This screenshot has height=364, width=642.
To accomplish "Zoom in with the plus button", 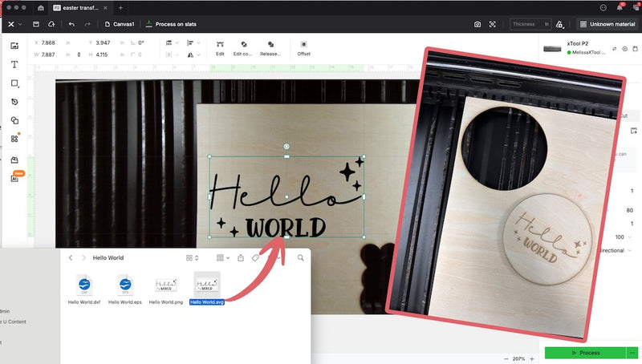I will click(x=532, y=358).
